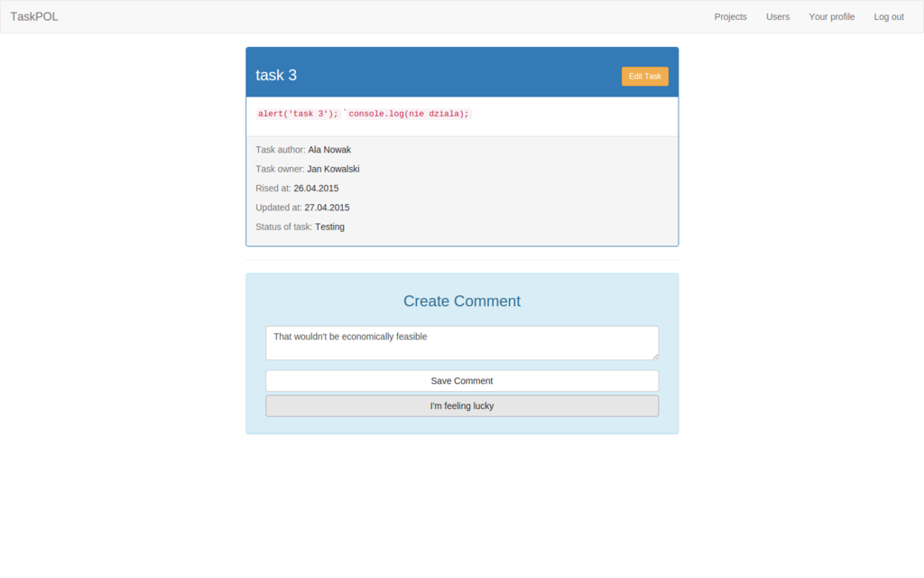The height and width of the screenshot is (578, 924).
Task: Click the 'Status of task:' label
Action: click(x=284, y=227)
